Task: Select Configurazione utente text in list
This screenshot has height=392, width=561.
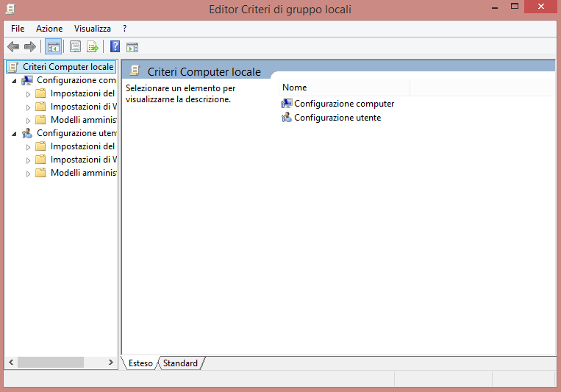Action: (337, 118)
